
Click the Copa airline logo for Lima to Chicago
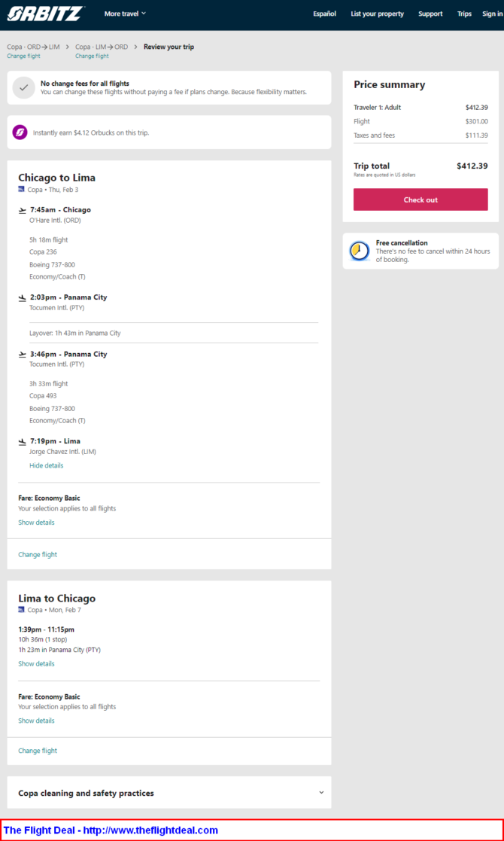point(21,610)
